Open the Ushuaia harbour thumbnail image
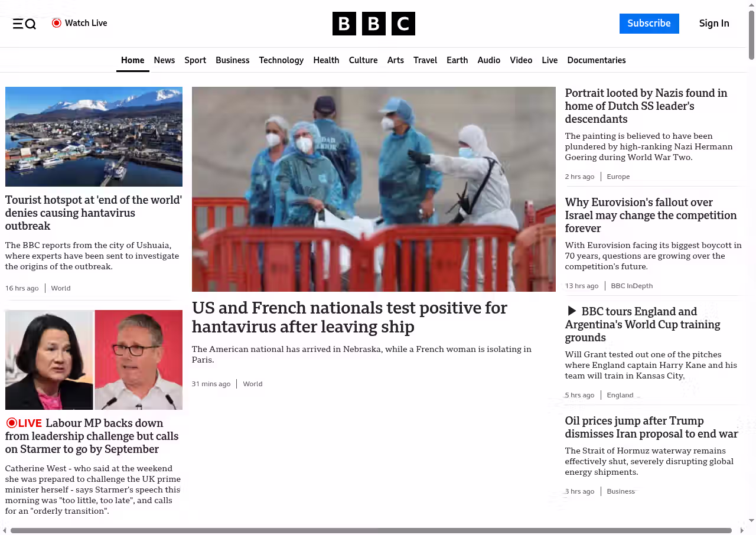 [94, 136]
